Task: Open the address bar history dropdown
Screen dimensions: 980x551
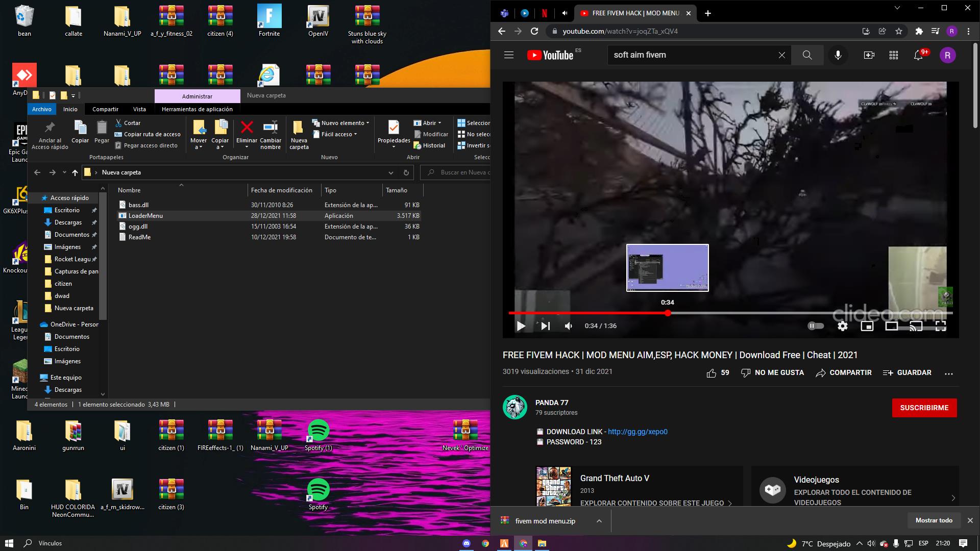Action: [391, 172]
